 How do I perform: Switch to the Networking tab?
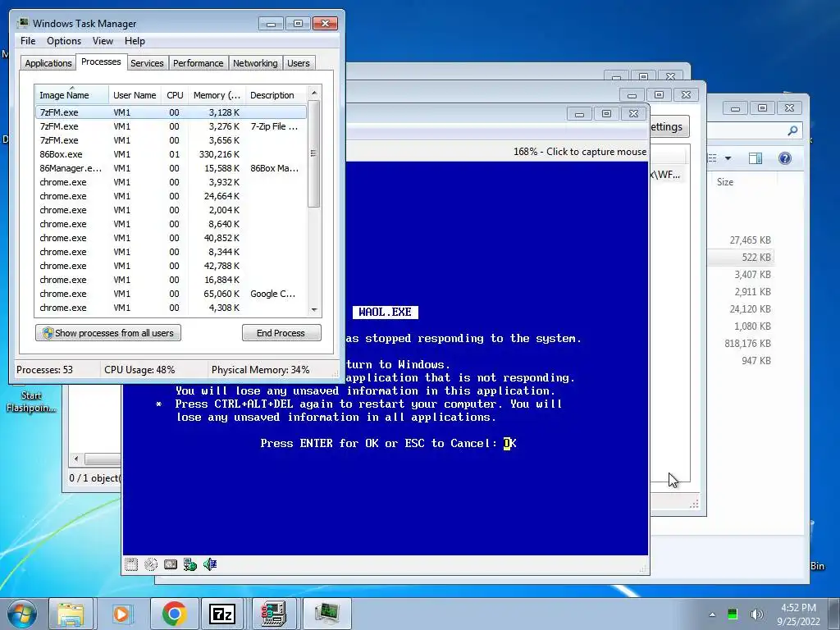[x=255, y=63]
